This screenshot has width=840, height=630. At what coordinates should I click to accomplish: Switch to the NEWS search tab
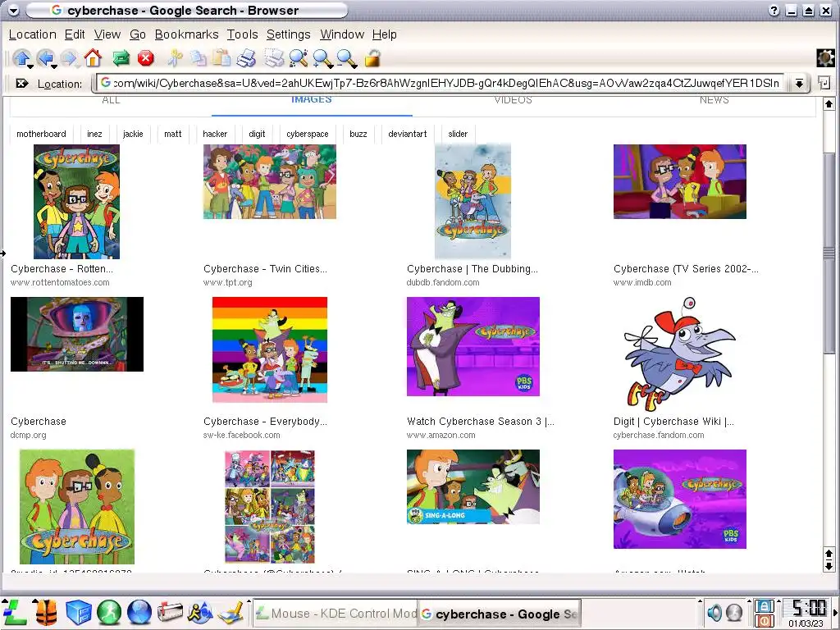pyautogui.click(x=714, y=101)
